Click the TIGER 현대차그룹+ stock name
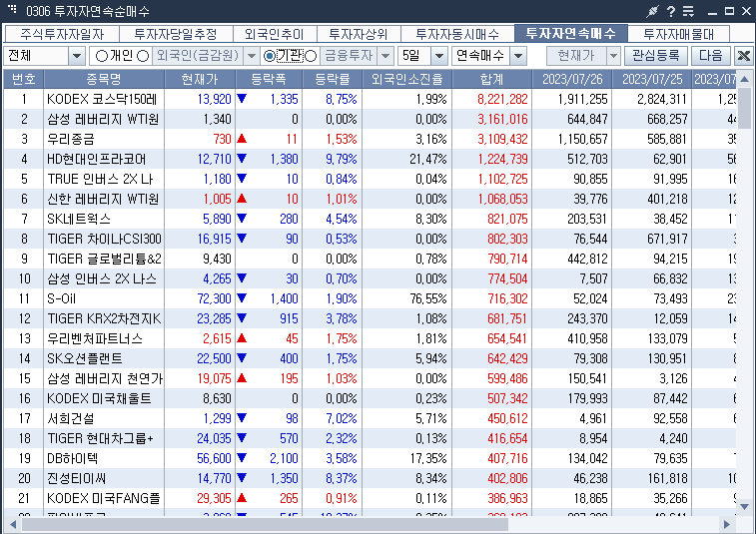This screenshot has width=756, height=534. point(100,438)
